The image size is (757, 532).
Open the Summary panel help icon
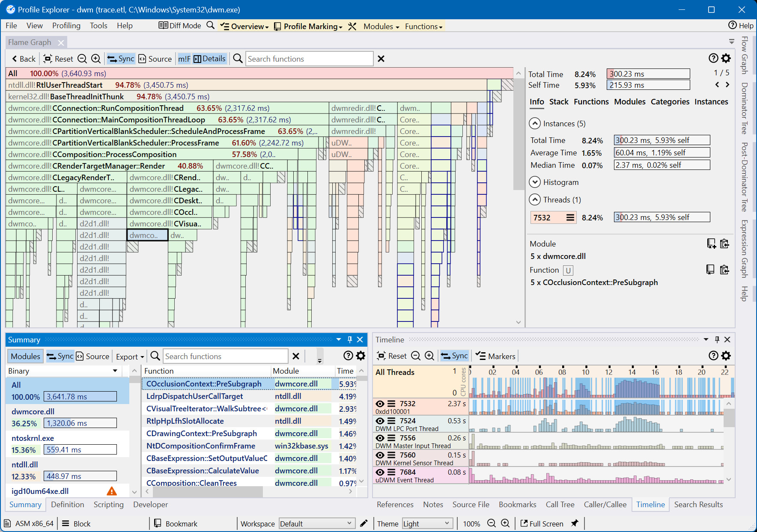tap(348, 356)
